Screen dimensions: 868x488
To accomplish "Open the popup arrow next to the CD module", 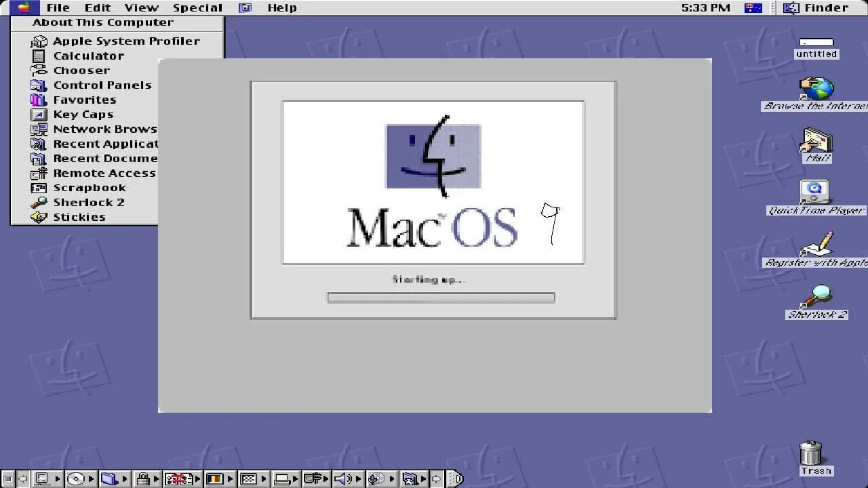I will pos(92,479).
